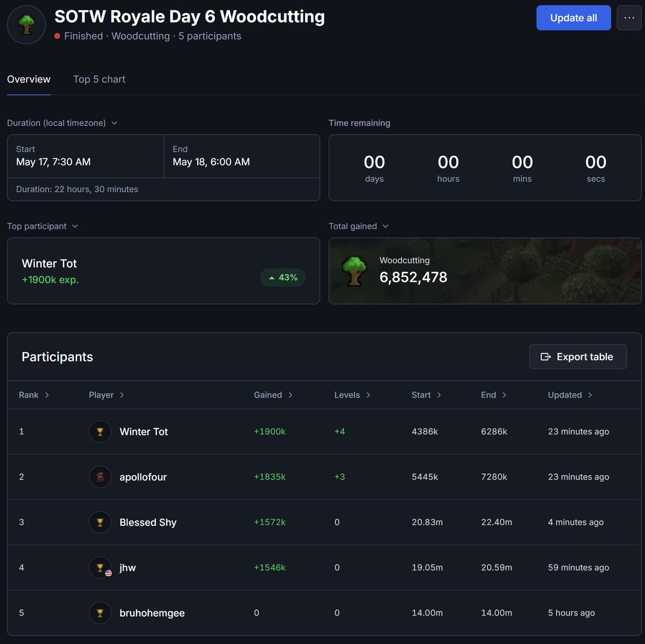
Task: Expand the Top participant dropdown
Action: 42,226
